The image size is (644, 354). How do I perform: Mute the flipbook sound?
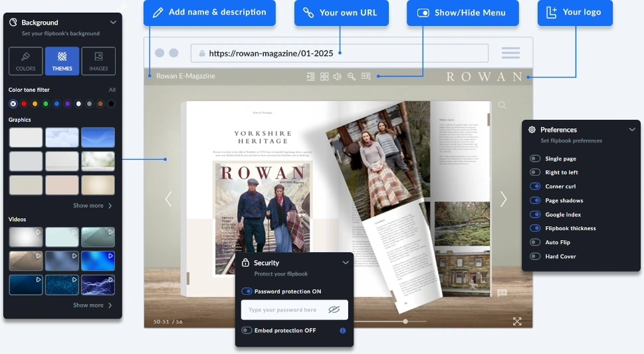tap(338, 77)
